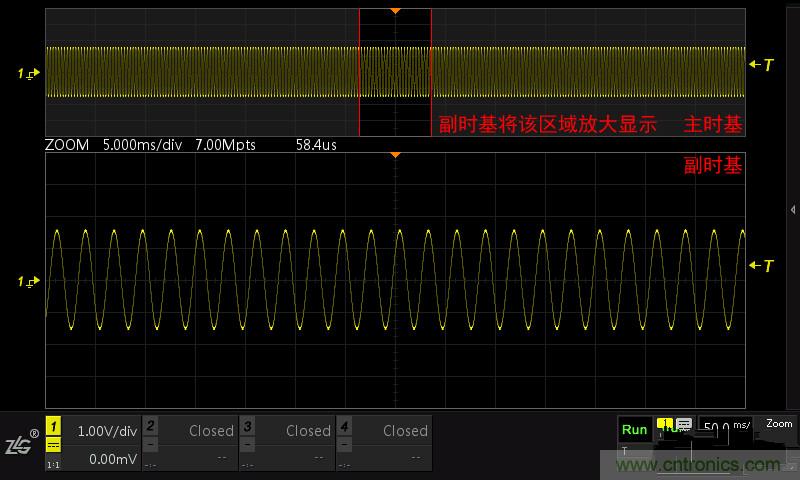Expand the right side panel arrow
800x480 pixels.
793,210
